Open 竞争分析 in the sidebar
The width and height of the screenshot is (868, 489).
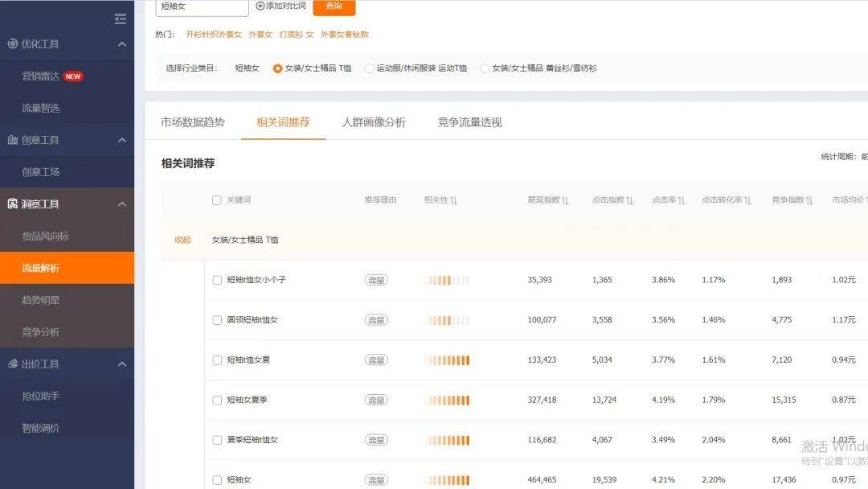[40, 332]
